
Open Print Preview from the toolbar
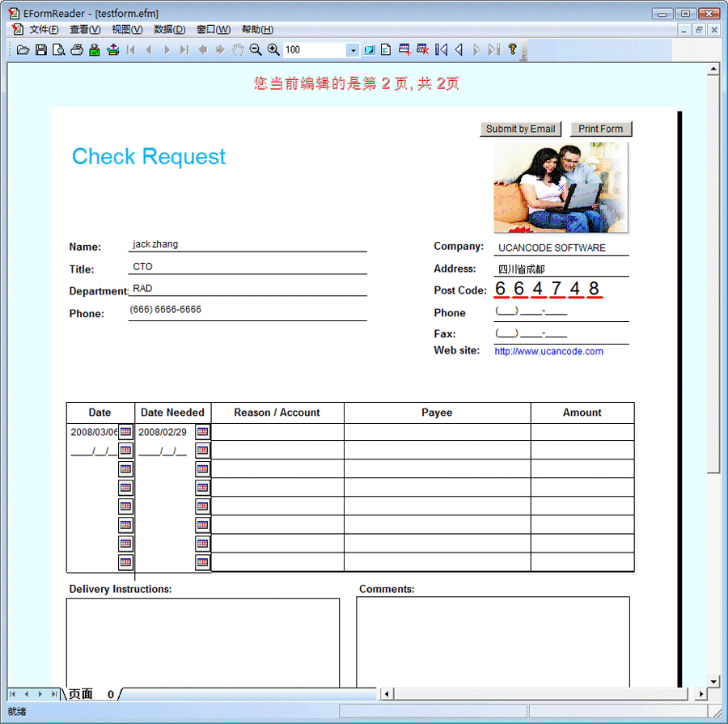(59, 50)
